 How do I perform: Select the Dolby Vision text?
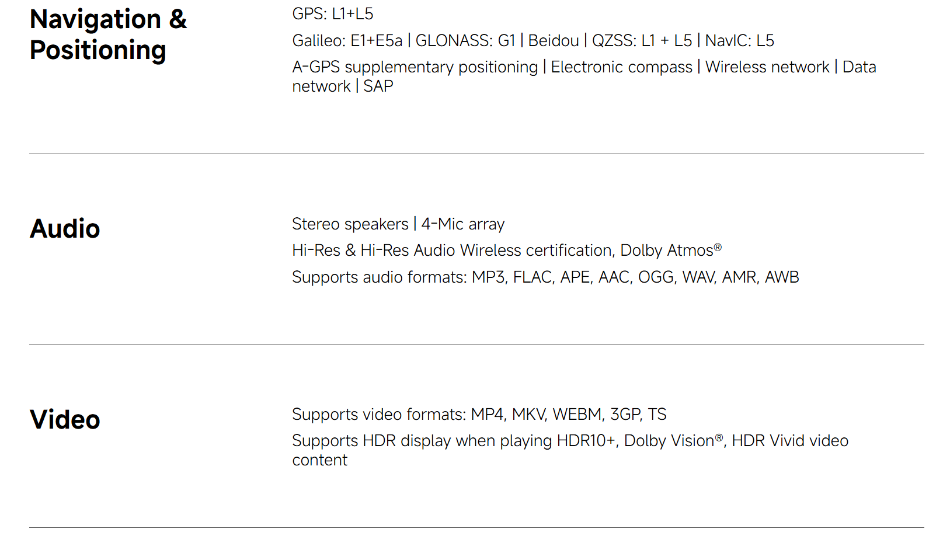click(670, 441)
